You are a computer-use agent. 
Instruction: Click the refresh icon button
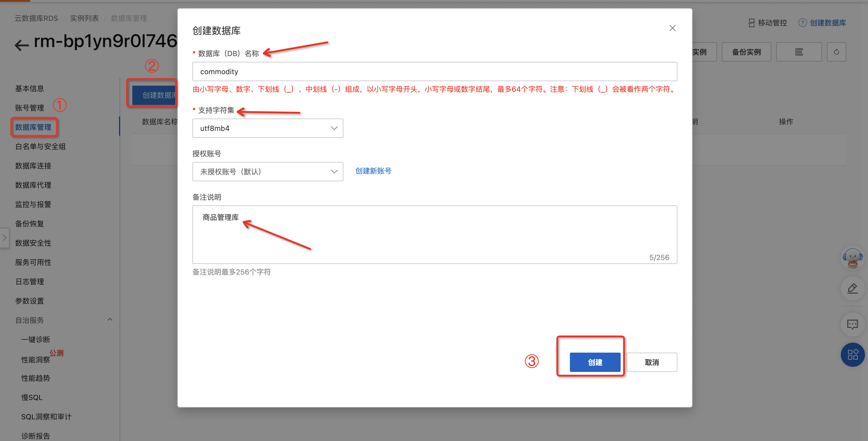(836, 52)
